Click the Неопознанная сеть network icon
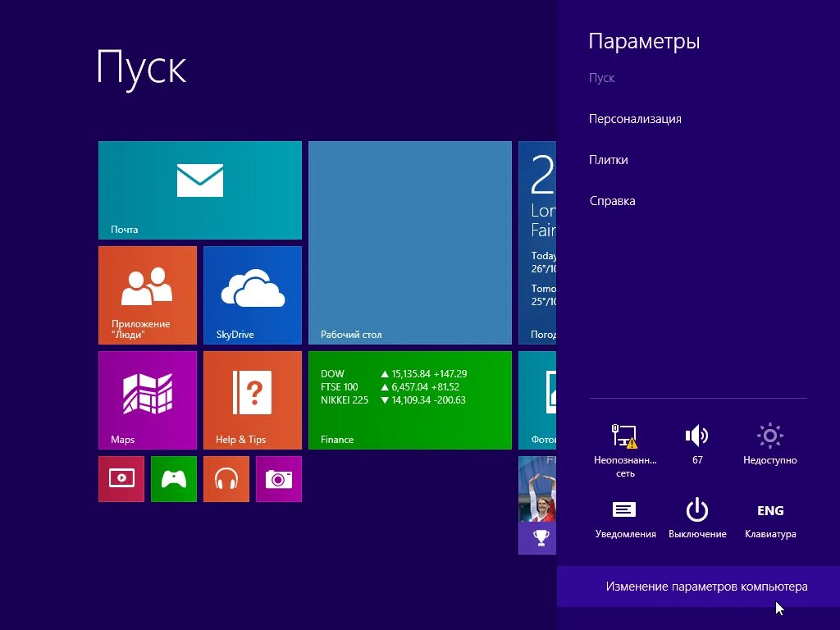 click(625, 450)
